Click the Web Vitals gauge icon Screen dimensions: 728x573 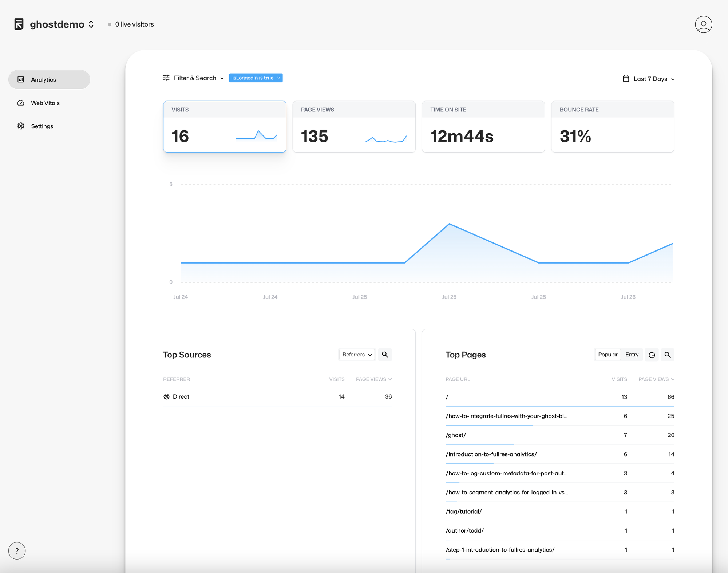click(x=21, y=103)
